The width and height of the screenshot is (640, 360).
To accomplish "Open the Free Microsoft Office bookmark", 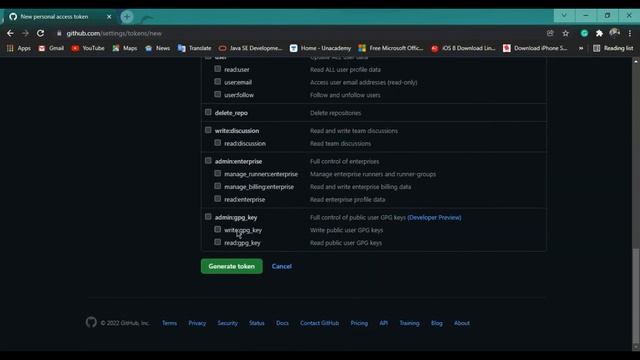I will pyautogui.click(x=391, y=48).
